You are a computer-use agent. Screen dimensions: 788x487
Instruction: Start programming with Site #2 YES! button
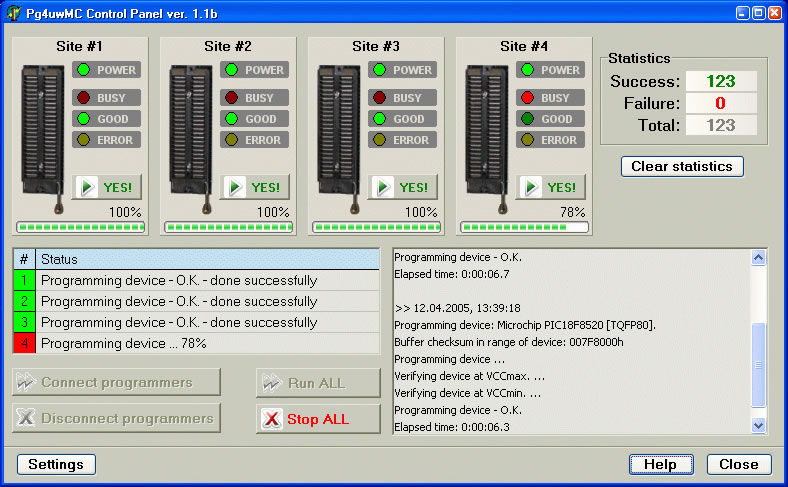[254, 187]
